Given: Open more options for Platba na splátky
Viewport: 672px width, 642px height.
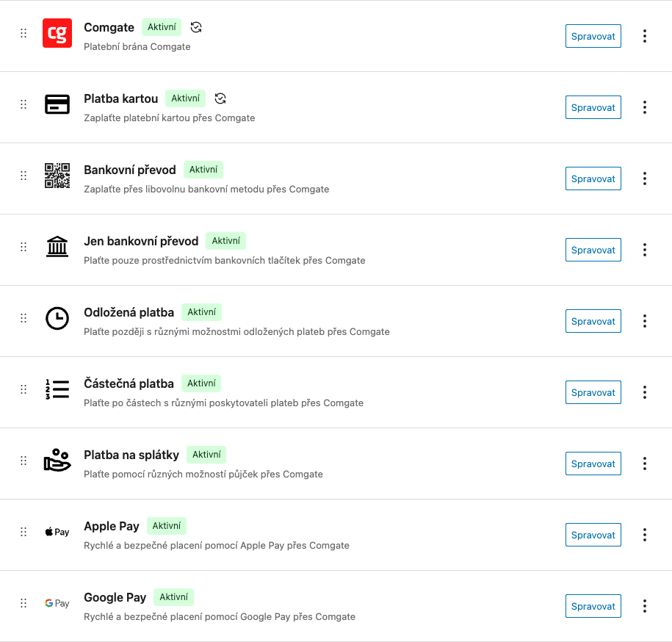Looking at the screenshot, I should 645,464.
